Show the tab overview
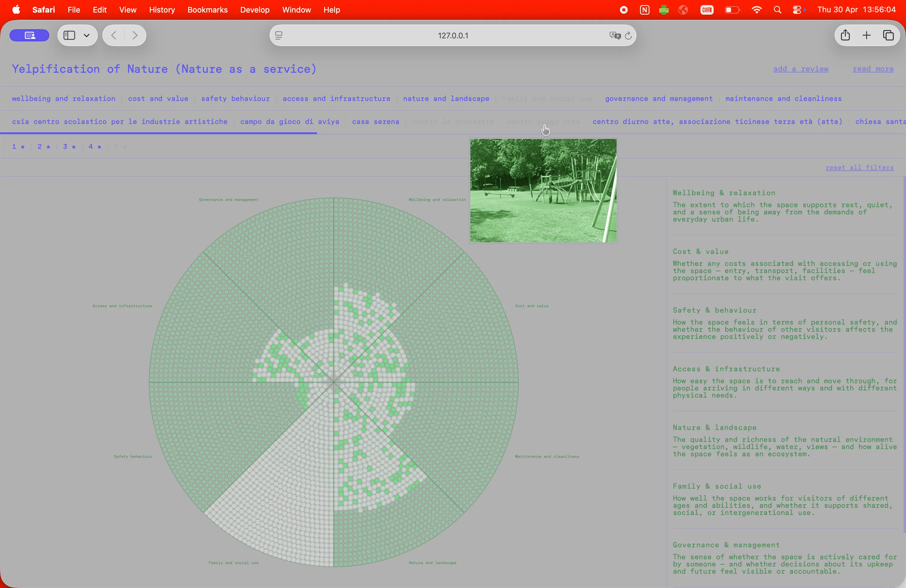The height and width of the screenshot is (588, 906). [x=888, y=35]
